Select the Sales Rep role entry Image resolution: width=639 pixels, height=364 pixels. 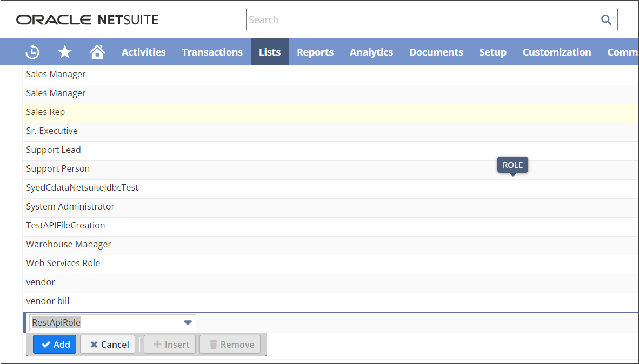click(x=45, y=112)
